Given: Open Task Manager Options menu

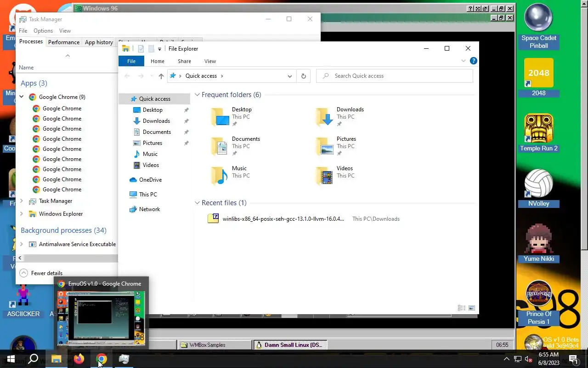Looking at the screenshot, I should (43, 31).
